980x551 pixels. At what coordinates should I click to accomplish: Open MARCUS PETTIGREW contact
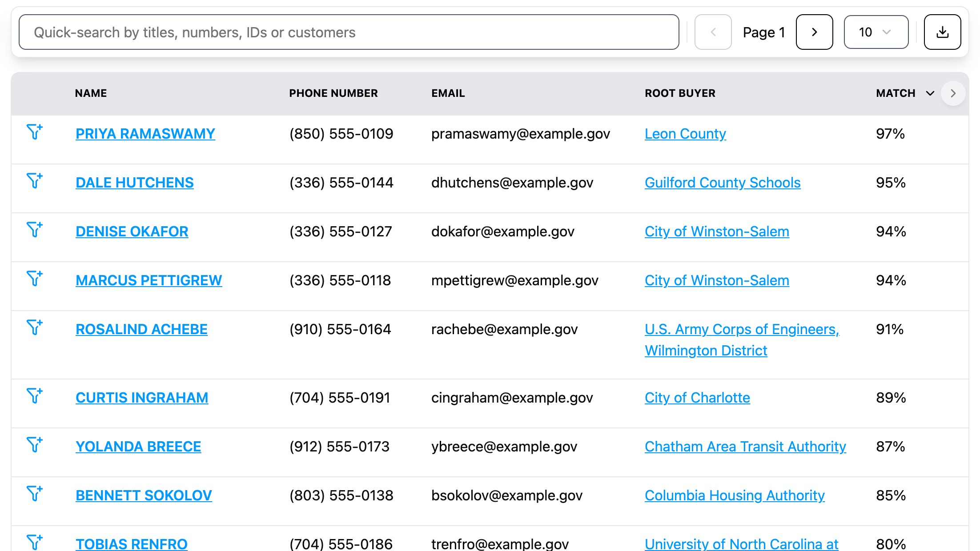point(149,280)
